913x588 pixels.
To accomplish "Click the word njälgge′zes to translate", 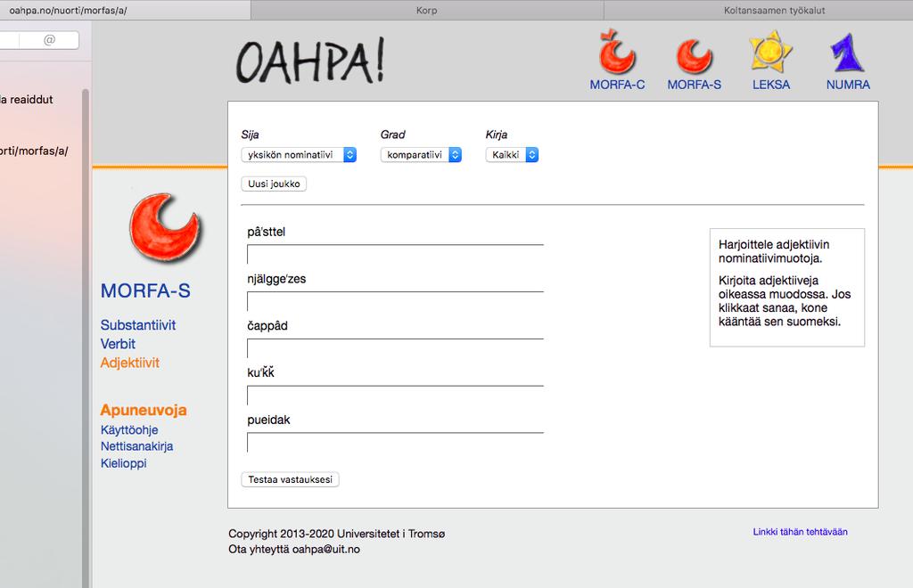I will point(276,279).
